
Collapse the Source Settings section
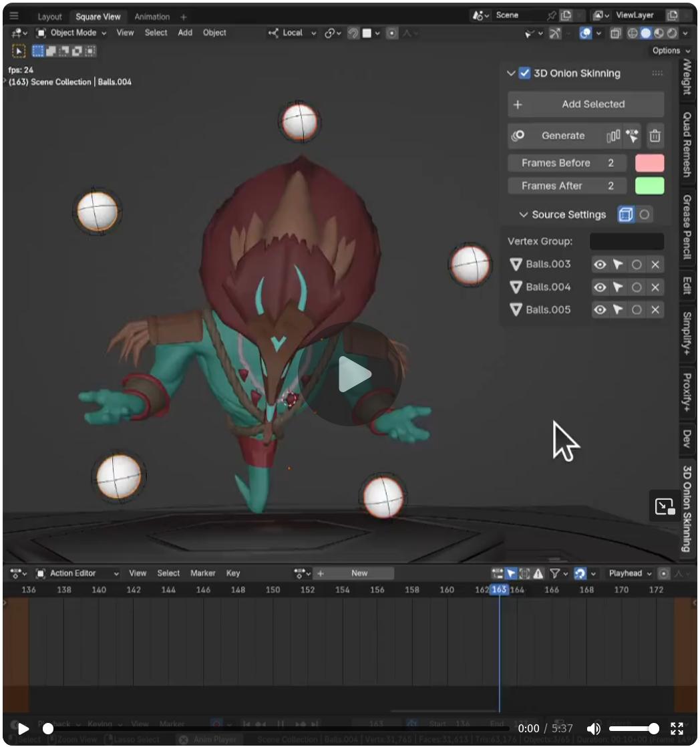click(x=524, y=215)
